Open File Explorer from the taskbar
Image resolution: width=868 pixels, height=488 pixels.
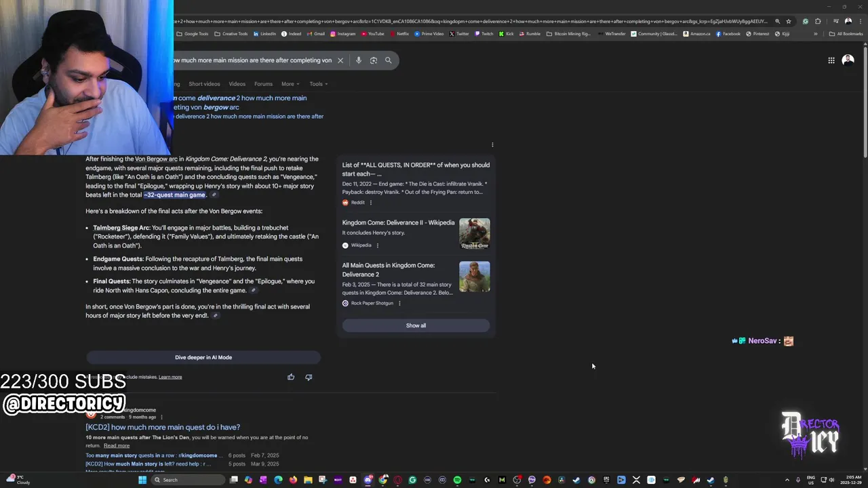tap(308, 480)
